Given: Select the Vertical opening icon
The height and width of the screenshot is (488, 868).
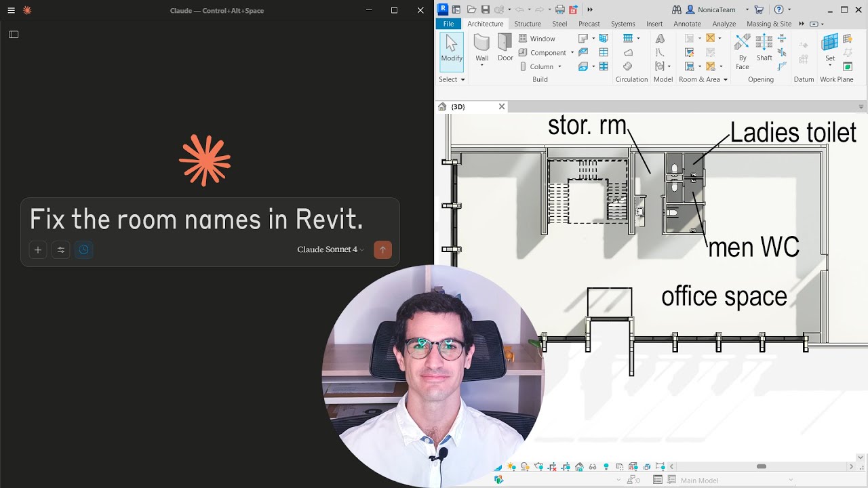Looking at the screenshot, I should [x=782, y=52].
